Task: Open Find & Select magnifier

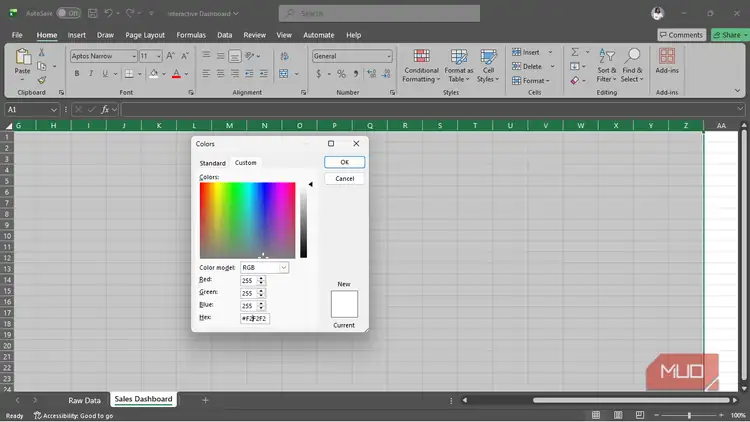Action: tap(632, 66)
